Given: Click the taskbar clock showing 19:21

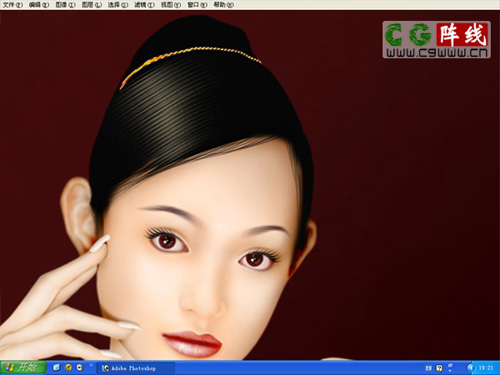Looking at the screenshot, I should tap(486, 368).
